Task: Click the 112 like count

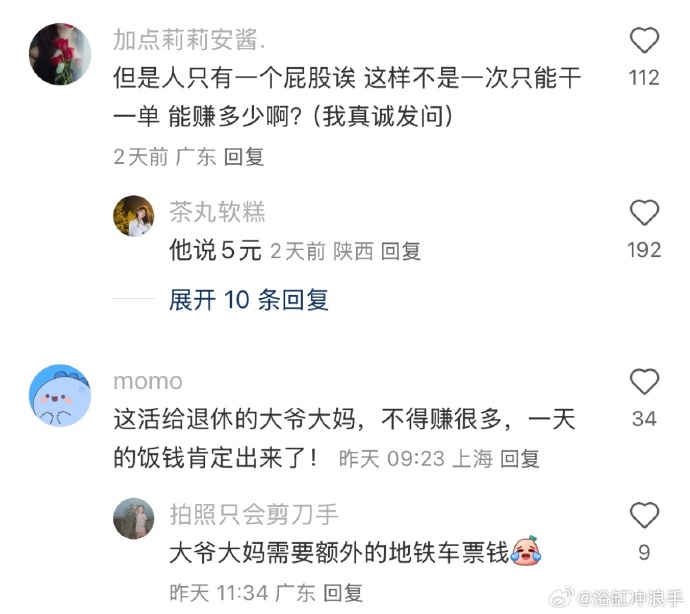Action: 644,78
